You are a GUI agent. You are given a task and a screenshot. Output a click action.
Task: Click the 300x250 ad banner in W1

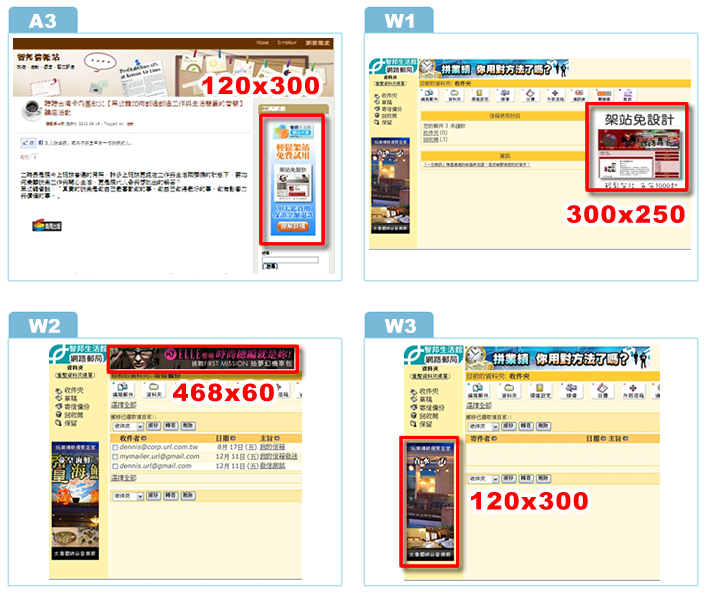point(638,148)
